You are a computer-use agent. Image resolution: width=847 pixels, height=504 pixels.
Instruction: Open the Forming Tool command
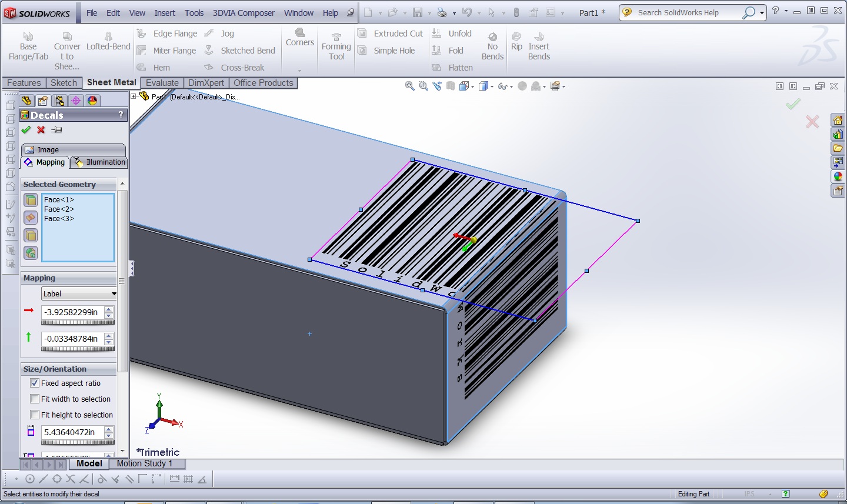click(x=336, y=46)
